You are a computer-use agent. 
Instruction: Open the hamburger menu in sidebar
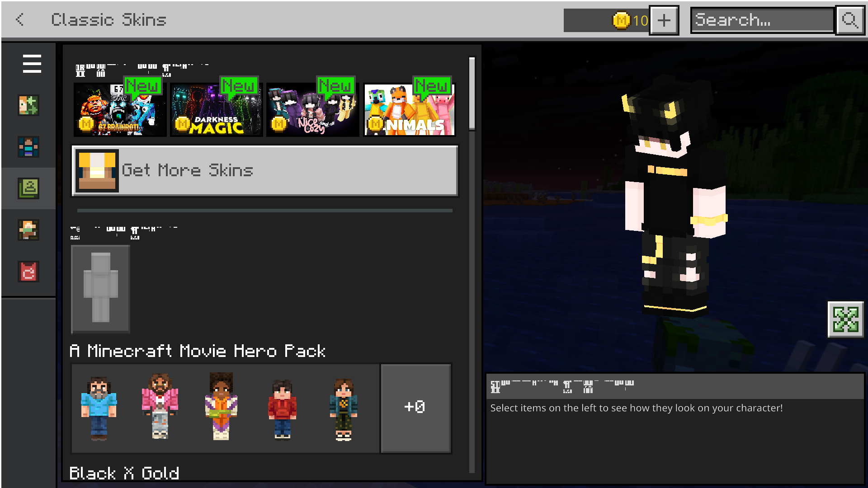point(32,64)
